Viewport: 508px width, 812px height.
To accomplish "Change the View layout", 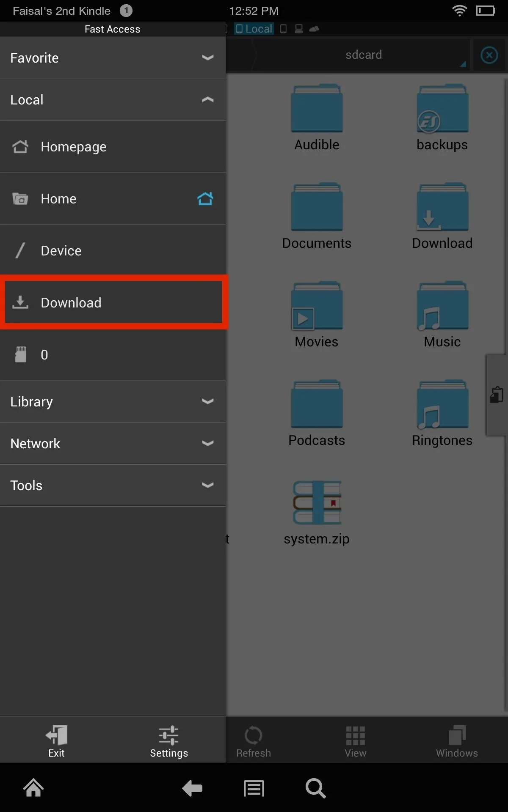I will click(355, 741).
